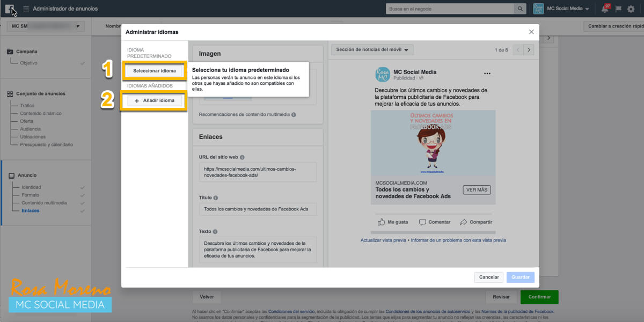644x322 pixels.
Task: Open MC Social Media account dropdown
Action: pyautogui.click(x=568, y=9)
